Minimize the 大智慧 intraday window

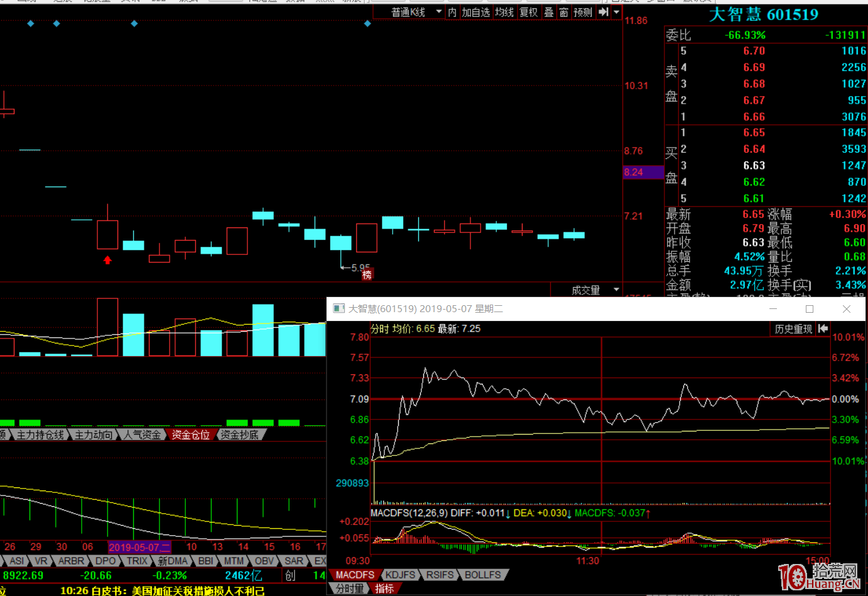tap(773, 308)
